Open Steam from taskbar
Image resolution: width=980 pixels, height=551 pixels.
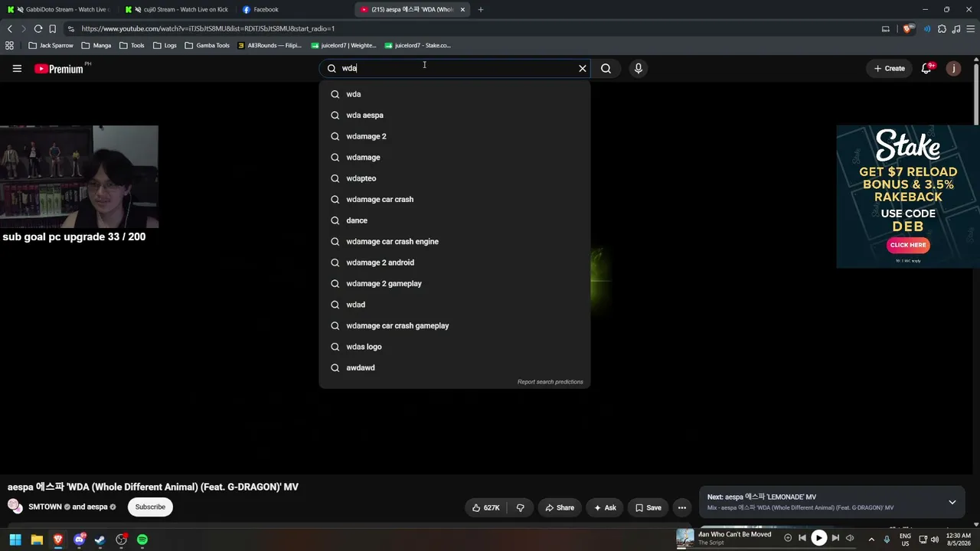tap(100, 540)
